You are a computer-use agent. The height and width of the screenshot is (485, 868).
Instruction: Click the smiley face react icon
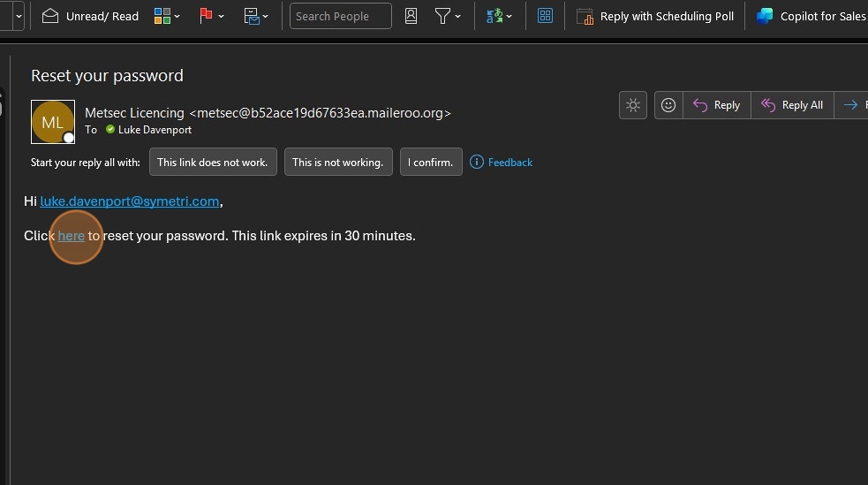(x=668, y=105)
